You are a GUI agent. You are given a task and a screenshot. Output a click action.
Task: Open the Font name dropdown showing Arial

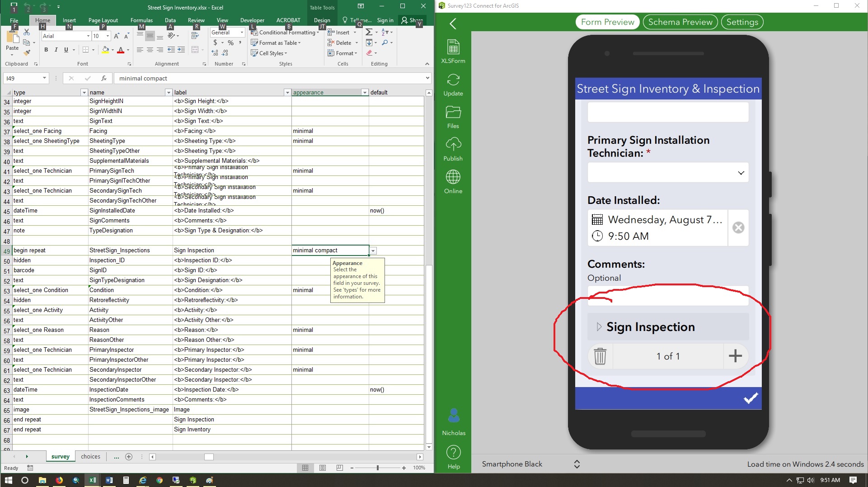(x=88, y=36)
